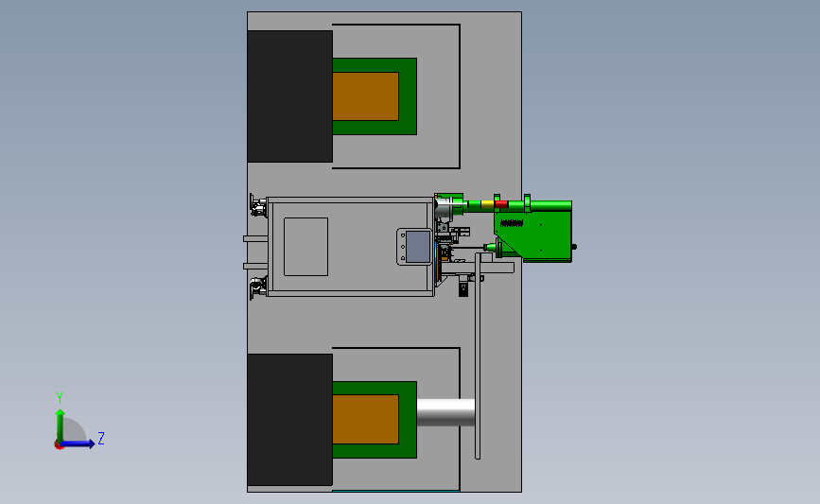Click the yellow band on the green shaft
The width and height of the screenshot is (820, 504).
pyautogui.click(x=487, y=204)
